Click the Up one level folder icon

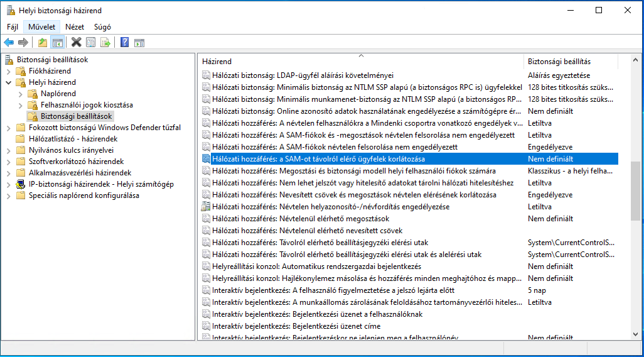point(43,43)
